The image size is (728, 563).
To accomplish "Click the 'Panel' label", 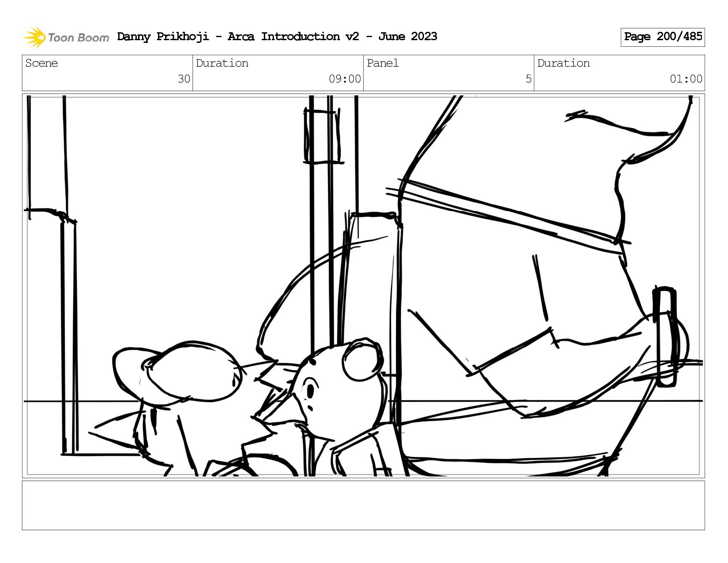I will (x=383, y=63).
